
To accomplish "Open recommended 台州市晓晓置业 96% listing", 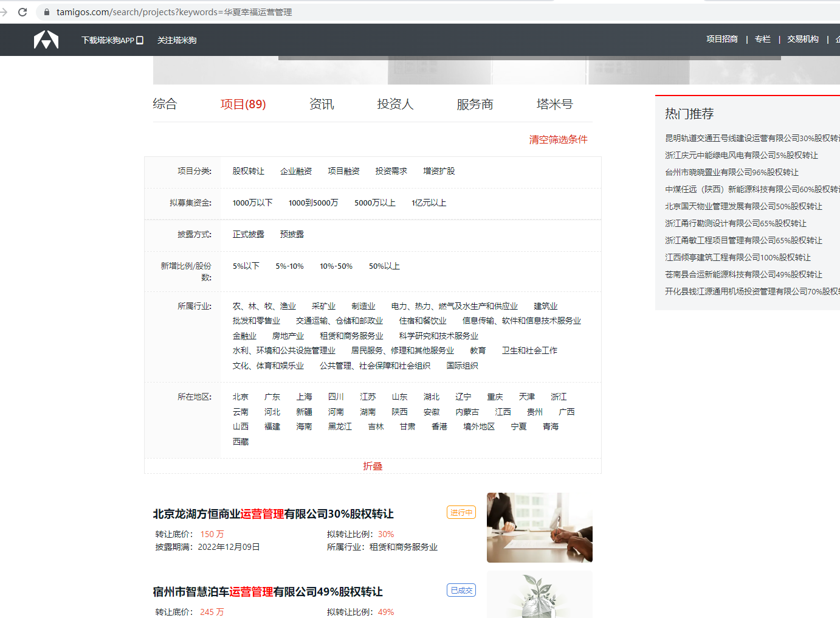I will tap(732, 172).
